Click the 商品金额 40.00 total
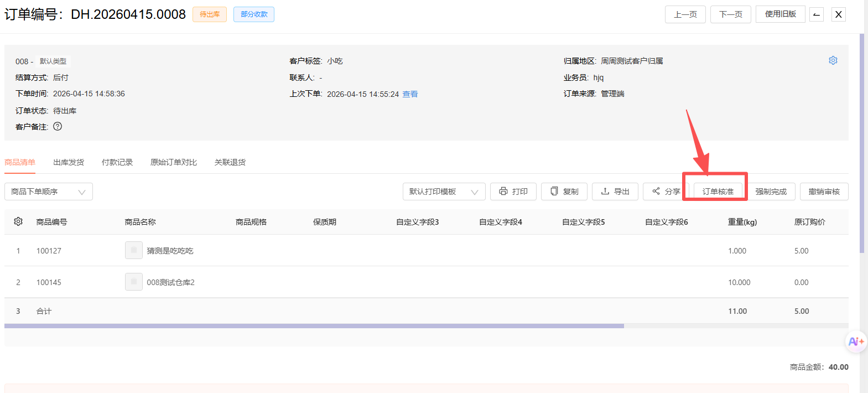Screen dimensions: 868x393 point(819,367)
